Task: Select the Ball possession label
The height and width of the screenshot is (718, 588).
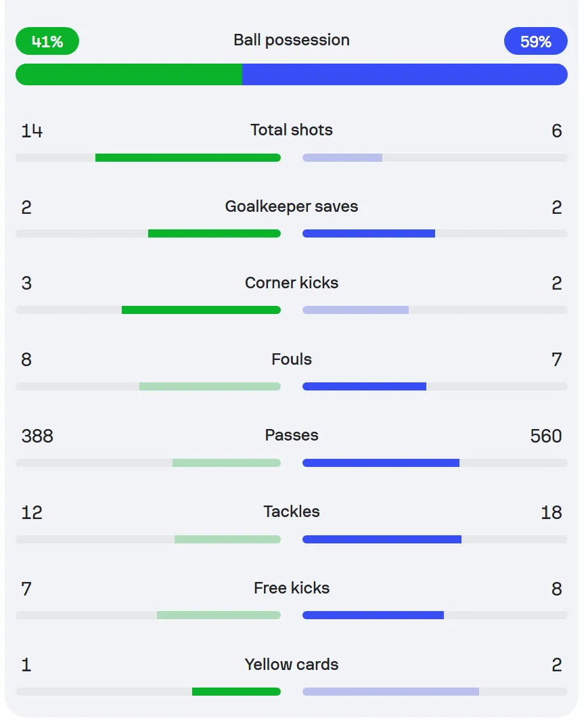Action: click(x=292, y=41)
